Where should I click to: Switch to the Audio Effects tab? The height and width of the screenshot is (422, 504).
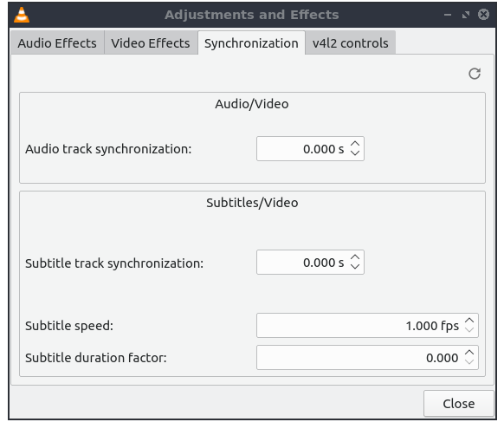[57, 43]
